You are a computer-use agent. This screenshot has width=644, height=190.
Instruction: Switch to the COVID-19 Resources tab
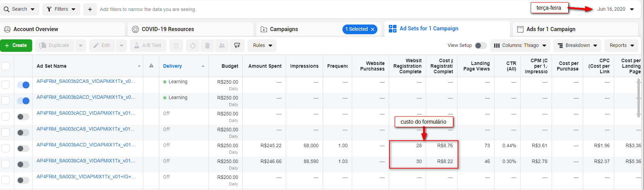coord(190,29)
